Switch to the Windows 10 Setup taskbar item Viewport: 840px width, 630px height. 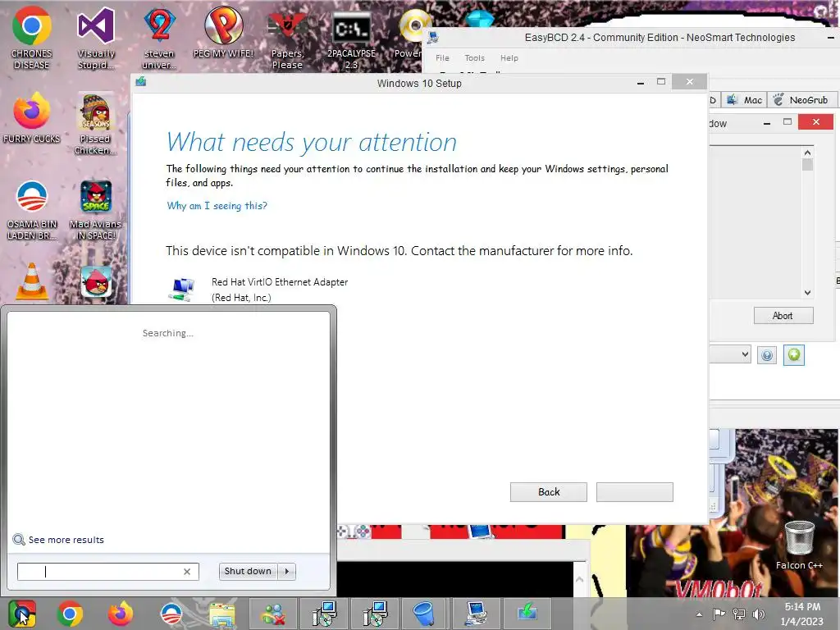click(527, 614)
